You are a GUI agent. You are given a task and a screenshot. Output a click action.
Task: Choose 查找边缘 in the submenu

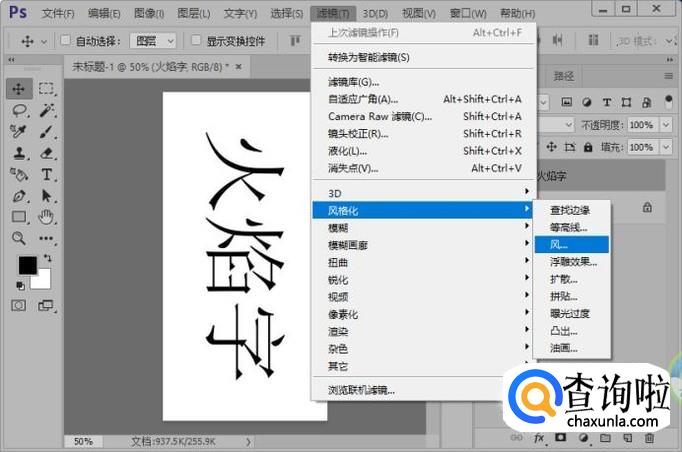tap(572, 210)
